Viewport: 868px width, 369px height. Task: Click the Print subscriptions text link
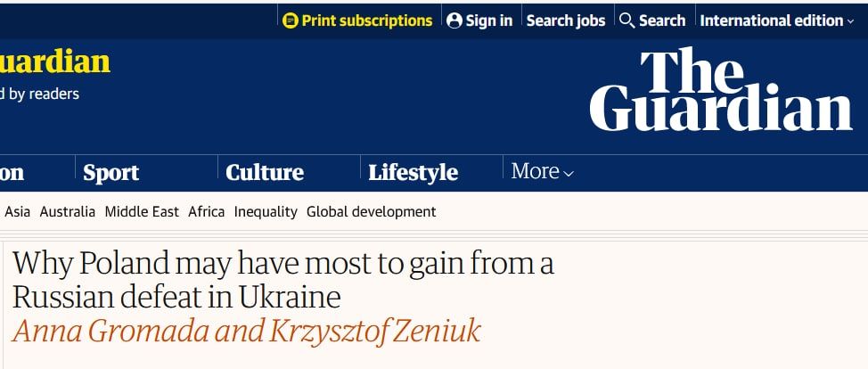(367, 21)
